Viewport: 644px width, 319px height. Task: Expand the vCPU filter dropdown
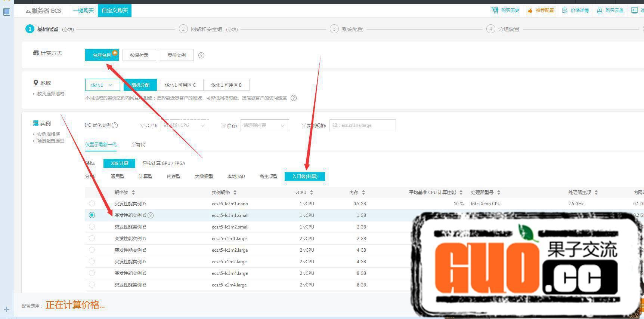coord(185,125)
